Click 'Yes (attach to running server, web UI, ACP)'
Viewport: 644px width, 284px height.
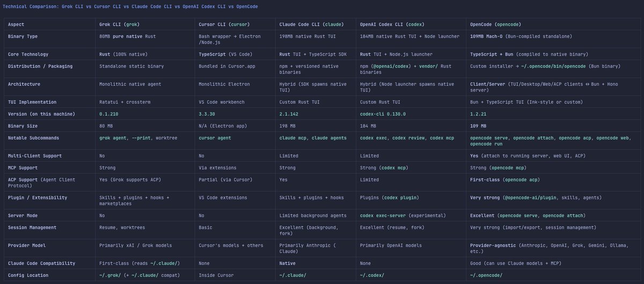click(x=528, y=156)
